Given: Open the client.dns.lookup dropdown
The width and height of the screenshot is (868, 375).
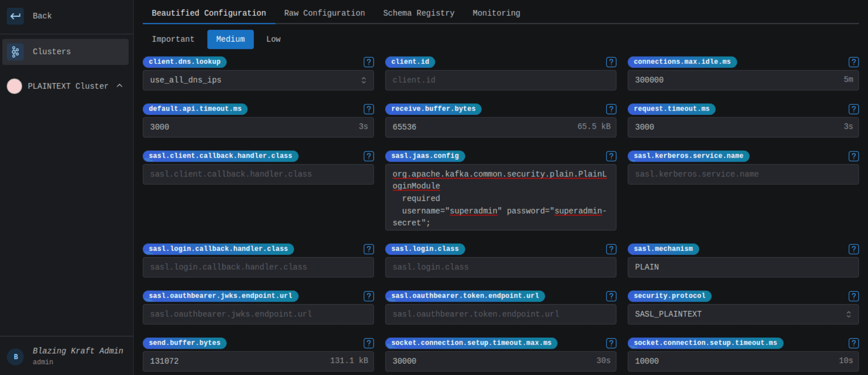Looking at the screenshot, I should (x=258, y=80).
